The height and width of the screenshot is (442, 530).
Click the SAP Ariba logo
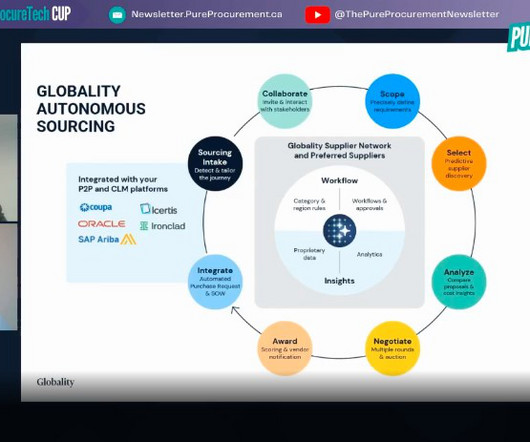(107, 239)
